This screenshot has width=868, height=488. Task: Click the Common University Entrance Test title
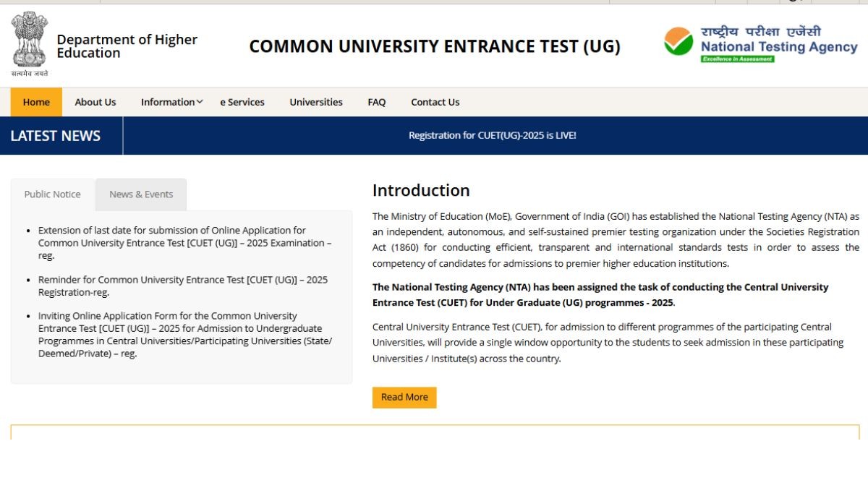click(435, 46)
